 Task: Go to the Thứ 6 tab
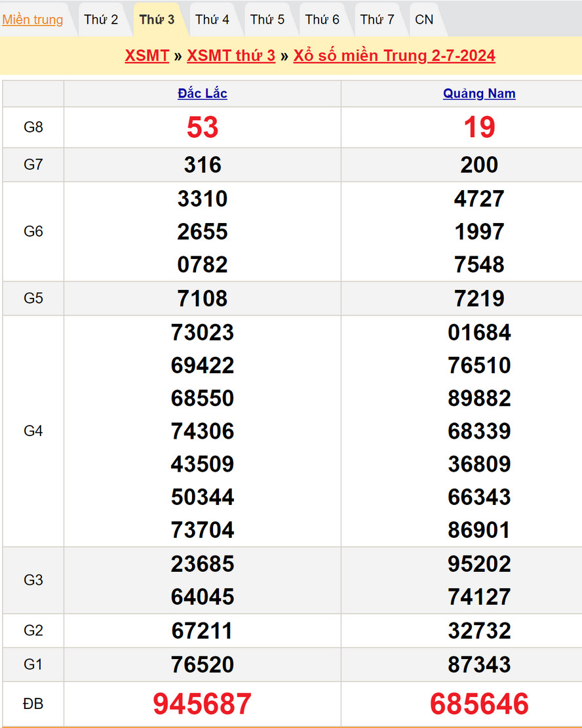322,20
